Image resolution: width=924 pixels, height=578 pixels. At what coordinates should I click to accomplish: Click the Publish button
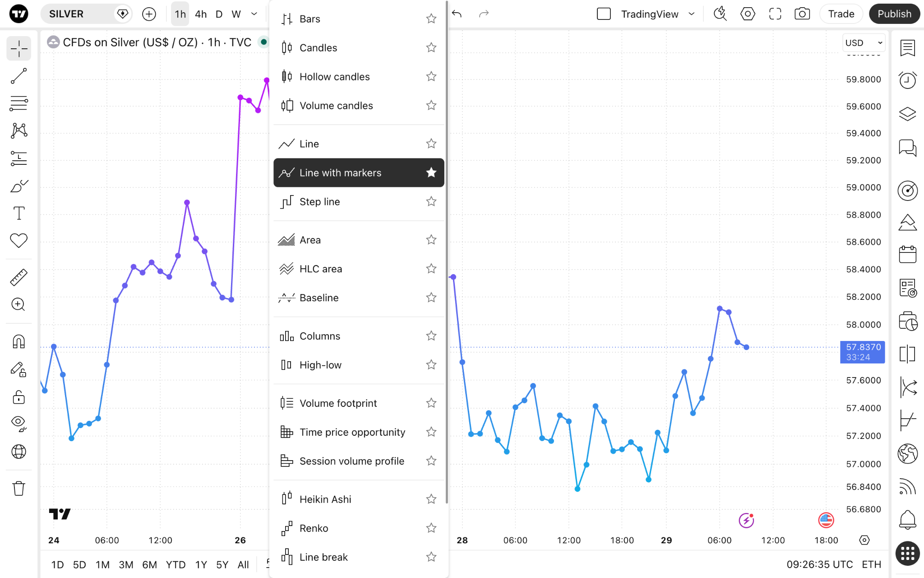coord(894,14)
